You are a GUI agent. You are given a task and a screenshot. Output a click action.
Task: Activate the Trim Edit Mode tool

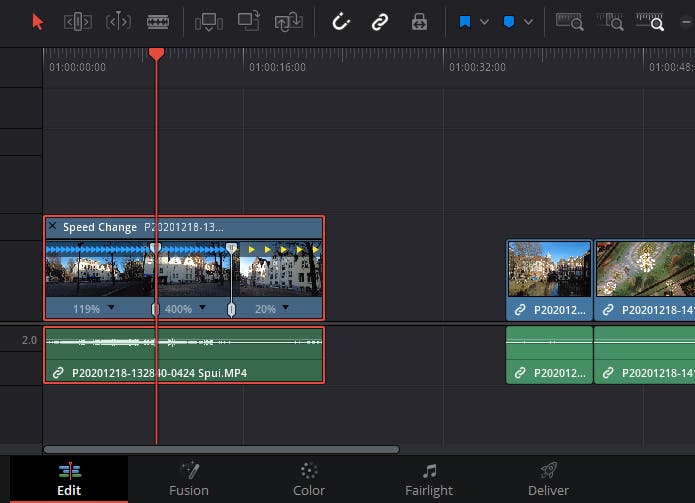click(78, 21)
